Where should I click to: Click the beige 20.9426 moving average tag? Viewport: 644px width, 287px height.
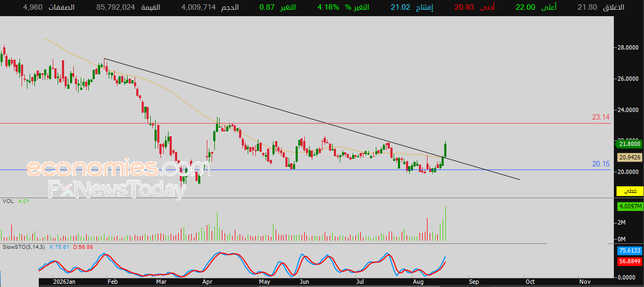(x=629, y=157)
